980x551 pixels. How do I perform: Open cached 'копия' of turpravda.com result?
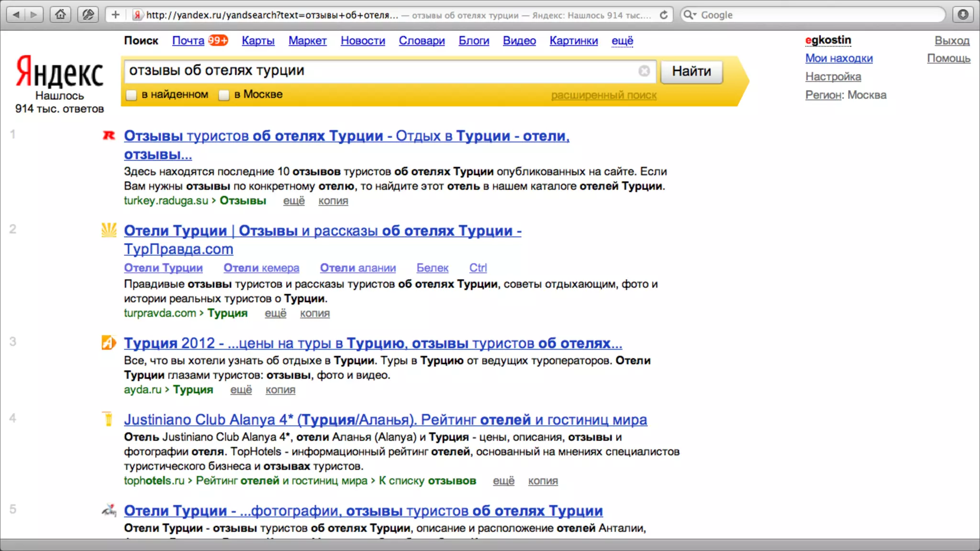coord(314,313)
